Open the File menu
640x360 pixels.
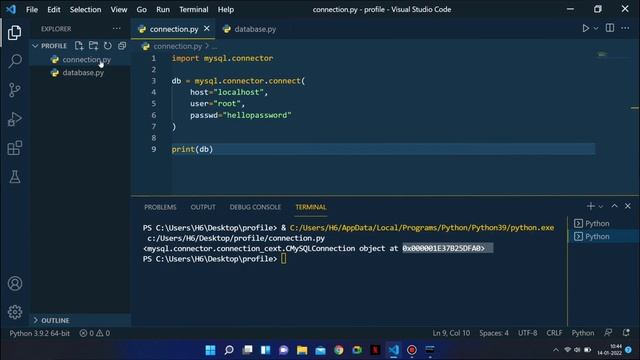click(32, 9)
